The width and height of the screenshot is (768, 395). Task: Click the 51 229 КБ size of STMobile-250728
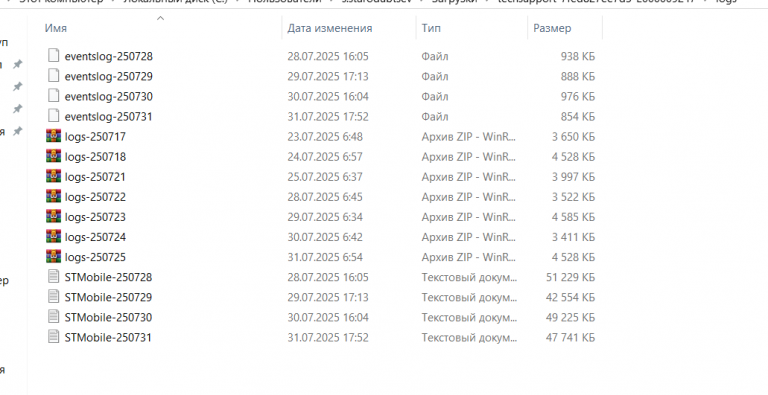pyautogui.click(x=571, y=277)
